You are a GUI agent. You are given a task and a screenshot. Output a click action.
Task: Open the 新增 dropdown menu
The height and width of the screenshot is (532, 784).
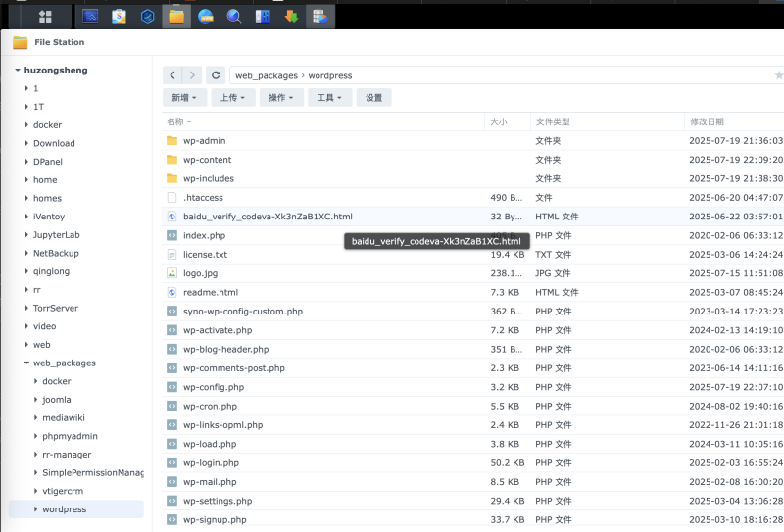coord(185,98)
